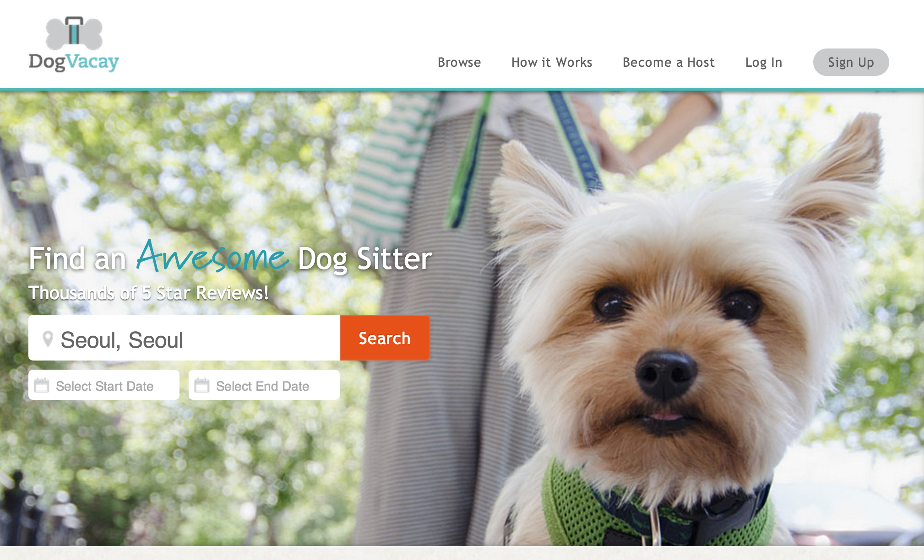Click the location pin icon

click(48, 339)
